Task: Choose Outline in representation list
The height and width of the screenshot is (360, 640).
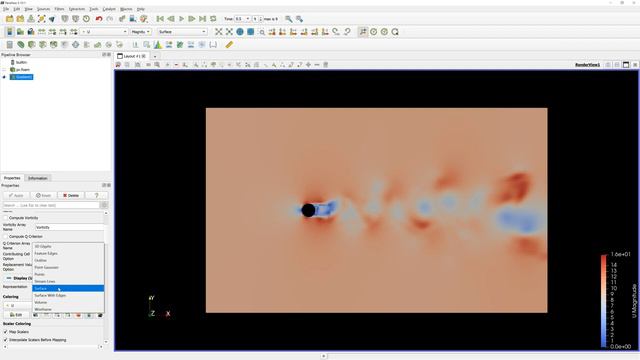Action: click(x=68, y=260)
